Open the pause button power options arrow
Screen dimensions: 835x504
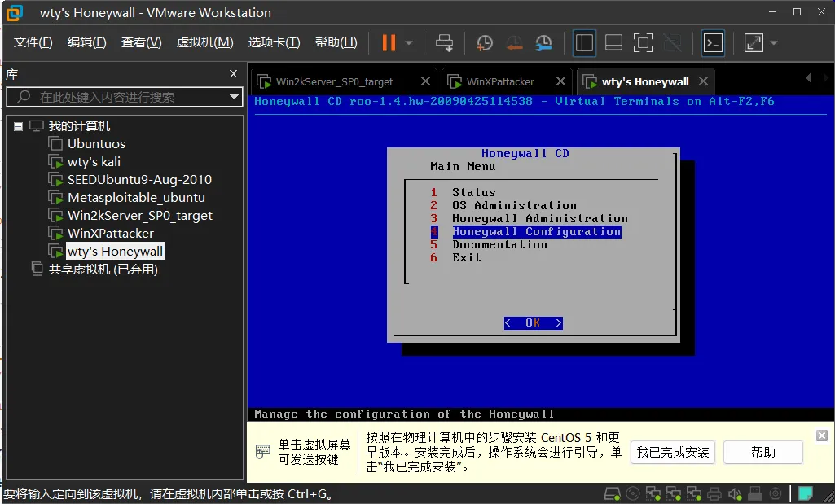[x=409, y=42]
